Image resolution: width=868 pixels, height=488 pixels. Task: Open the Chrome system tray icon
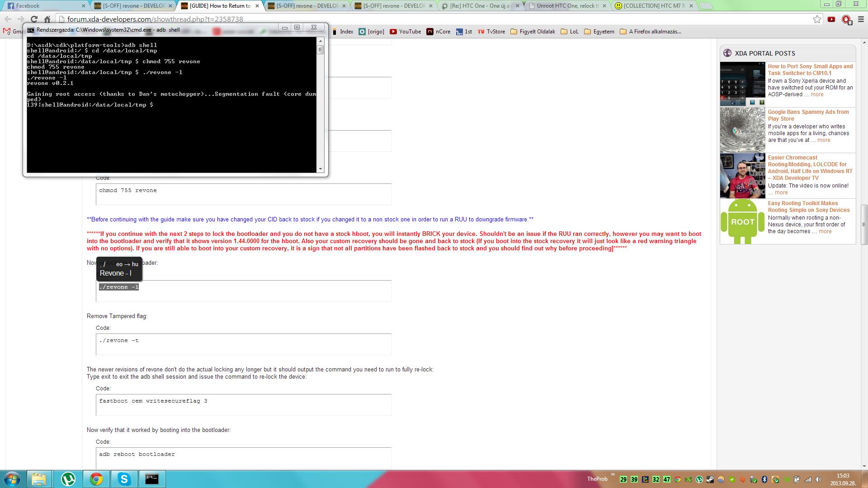678,479
